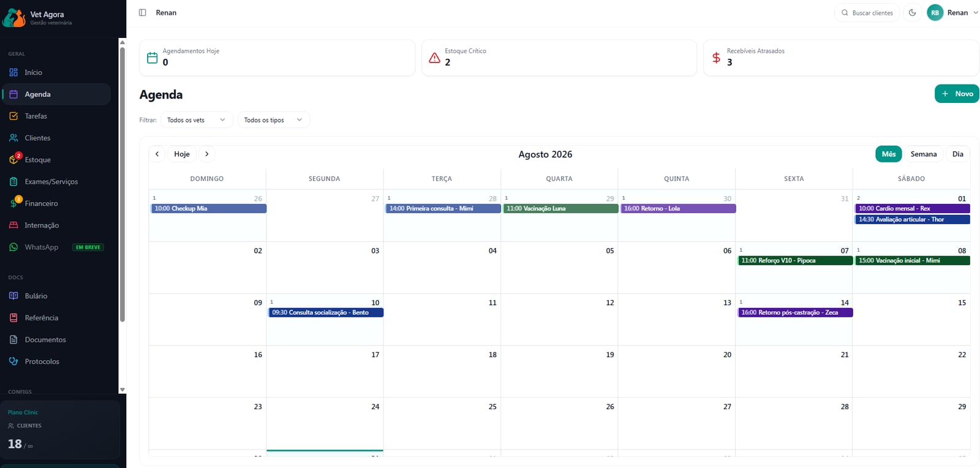This screenshot has height=468, width=980.
Task: Click the Bulário book icon
Action: 13,296
